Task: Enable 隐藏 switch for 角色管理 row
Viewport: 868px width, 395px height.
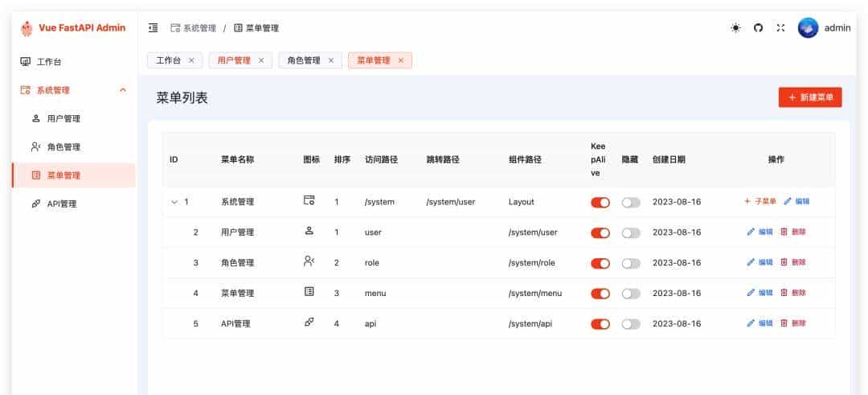Action: pos(631,263)
